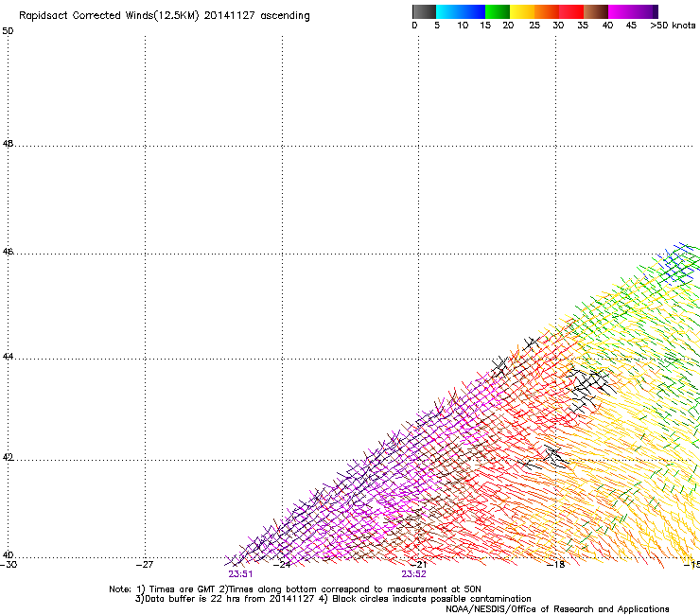
Task: Click the cyan-to-blue 5-15 knots segment
Action: [461, 11]
